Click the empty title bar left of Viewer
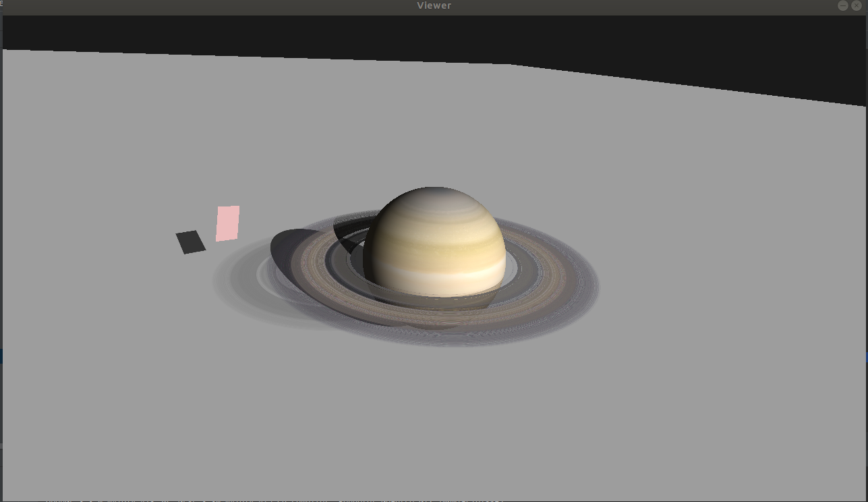The width and height of the screenshot is (868, 502). (x=202, y=5)
